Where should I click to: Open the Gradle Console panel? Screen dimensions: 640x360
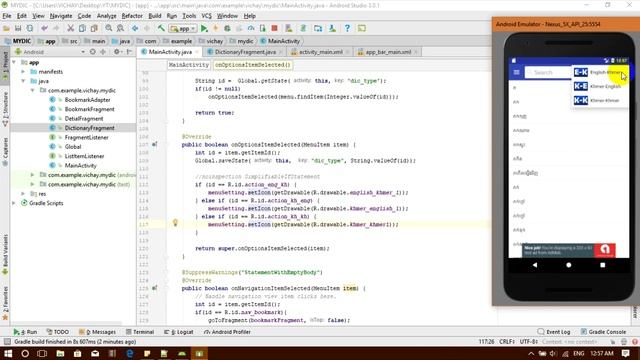click(603, 332)
